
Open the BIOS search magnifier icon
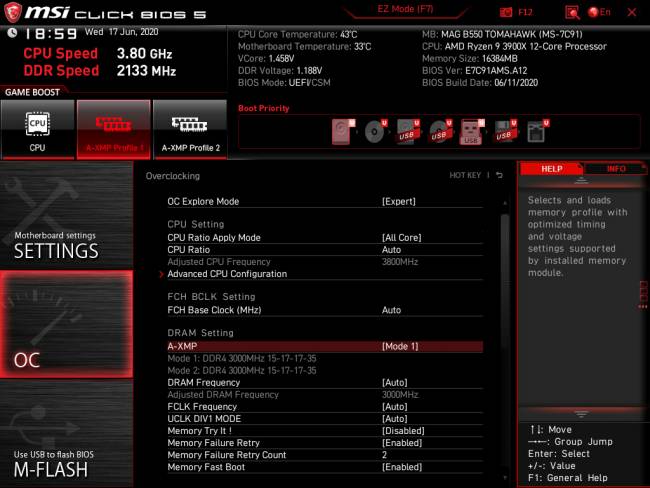[572, 12]
